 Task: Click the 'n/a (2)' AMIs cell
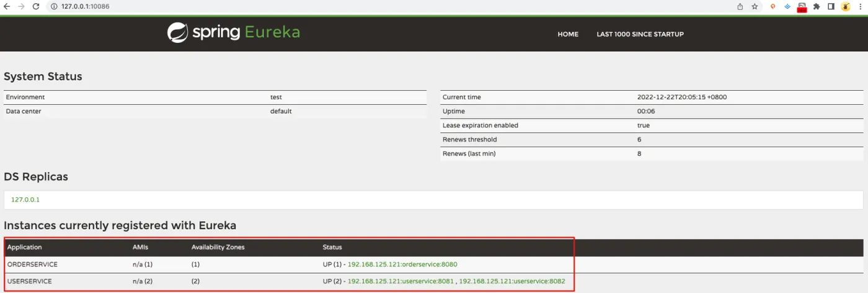(x=143, y=281)
